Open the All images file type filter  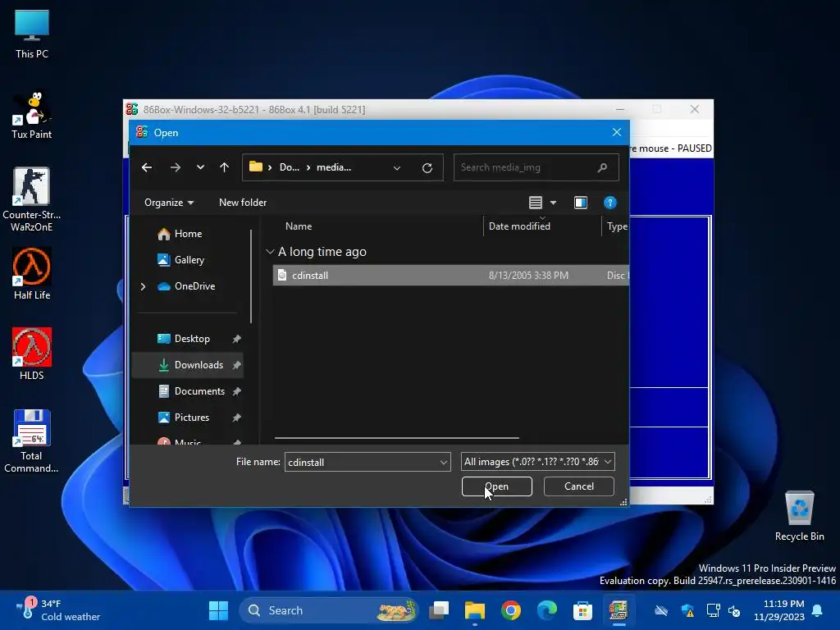tap(538, 462)
